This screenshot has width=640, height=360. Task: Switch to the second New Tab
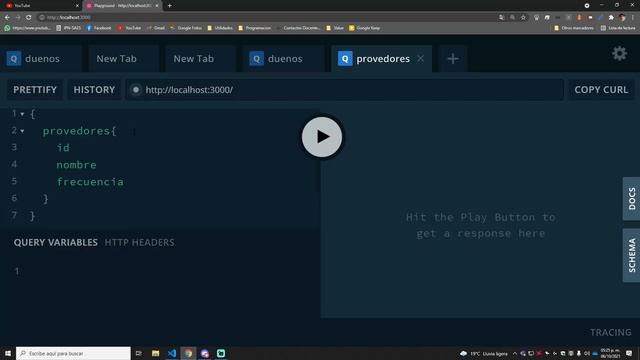199,59
